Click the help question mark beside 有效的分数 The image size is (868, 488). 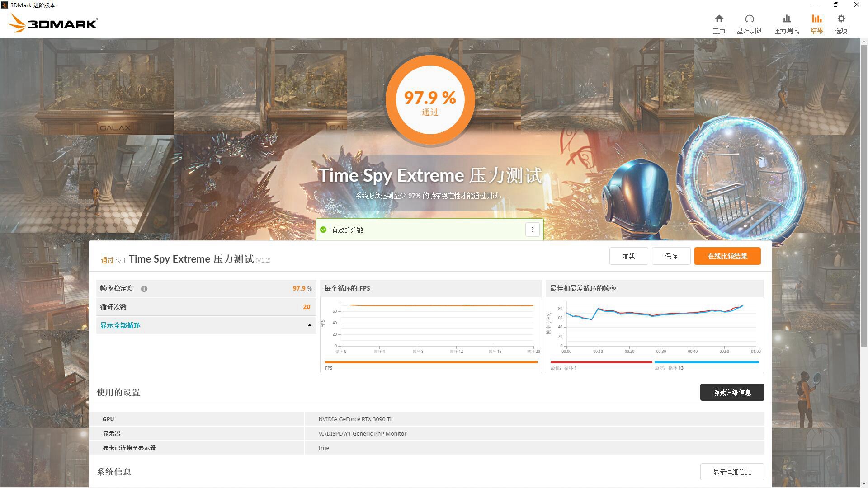[532, 230]
